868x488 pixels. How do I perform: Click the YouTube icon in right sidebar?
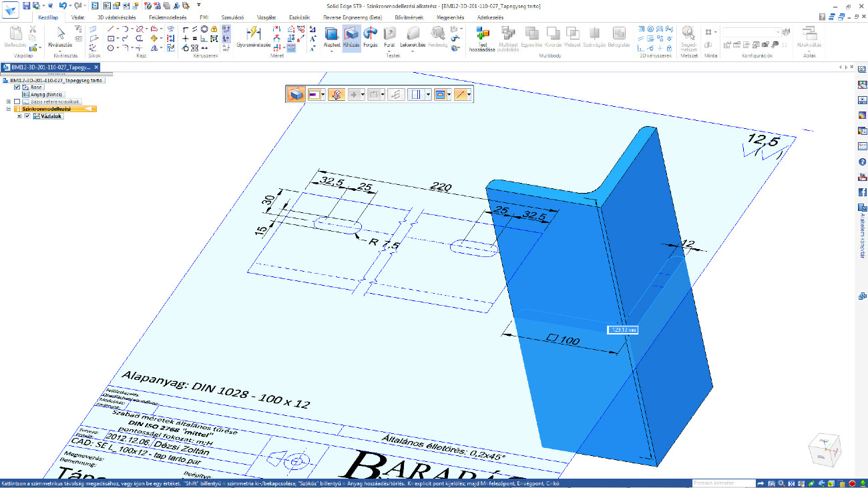(862, 177)
